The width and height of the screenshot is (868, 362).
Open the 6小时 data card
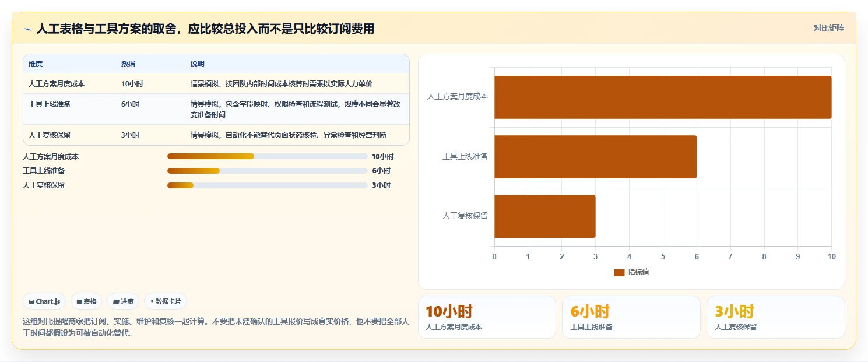tap(631, 317)
